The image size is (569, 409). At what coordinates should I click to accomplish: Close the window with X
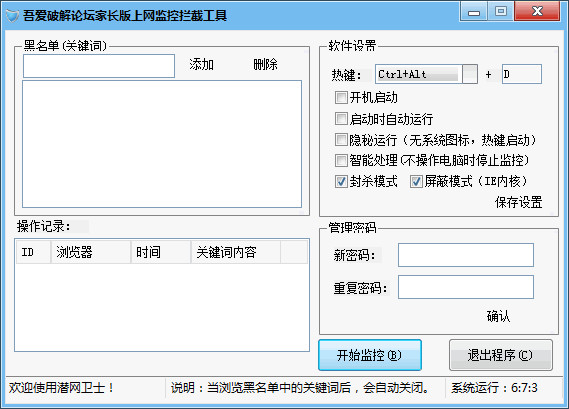[x=537, y=12]
